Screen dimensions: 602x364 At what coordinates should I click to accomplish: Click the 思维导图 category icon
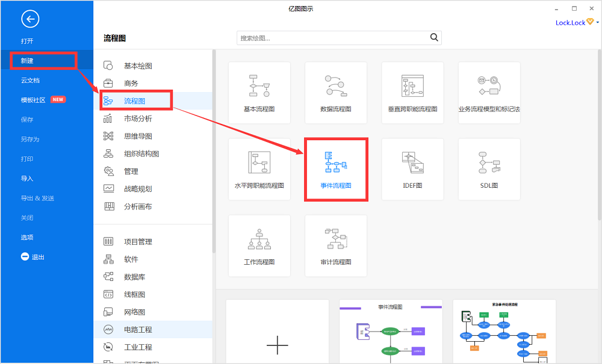coord(108,136)
